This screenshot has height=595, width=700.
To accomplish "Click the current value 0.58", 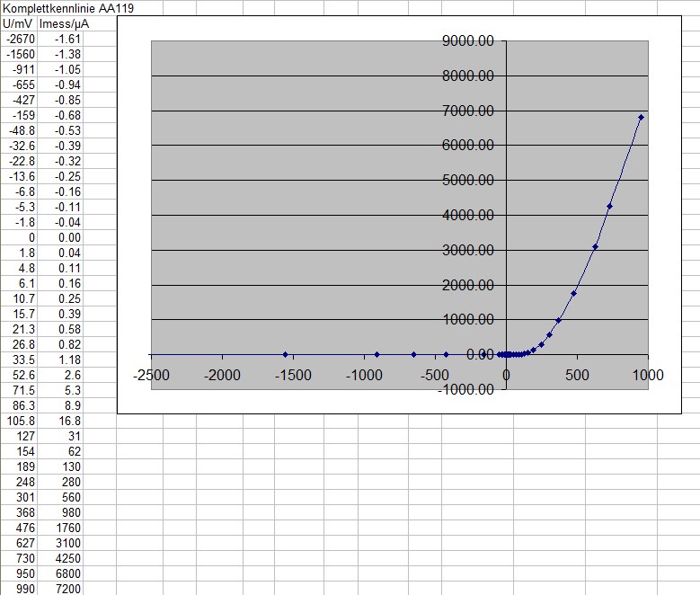I will click(60, 329).
